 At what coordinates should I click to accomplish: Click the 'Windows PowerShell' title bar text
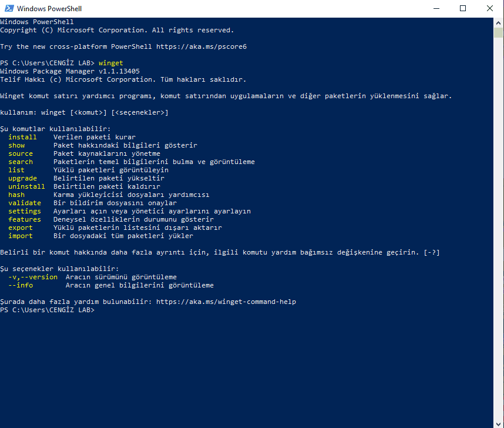tap(49, 9)
